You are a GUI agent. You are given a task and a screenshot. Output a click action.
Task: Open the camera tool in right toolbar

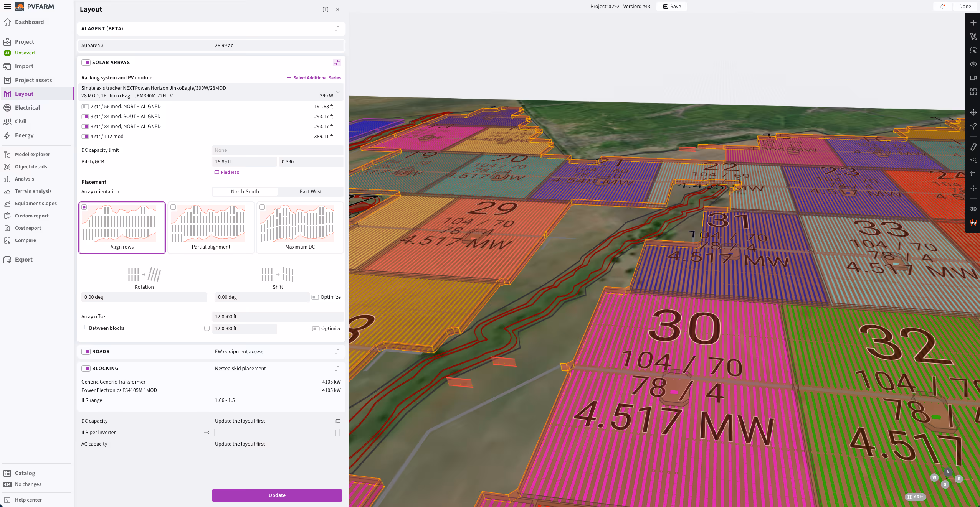(973, 78)
